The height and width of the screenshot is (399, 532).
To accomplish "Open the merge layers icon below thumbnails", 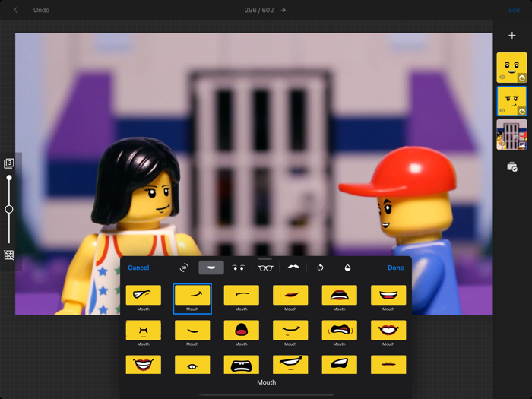I will click(512, 166).
